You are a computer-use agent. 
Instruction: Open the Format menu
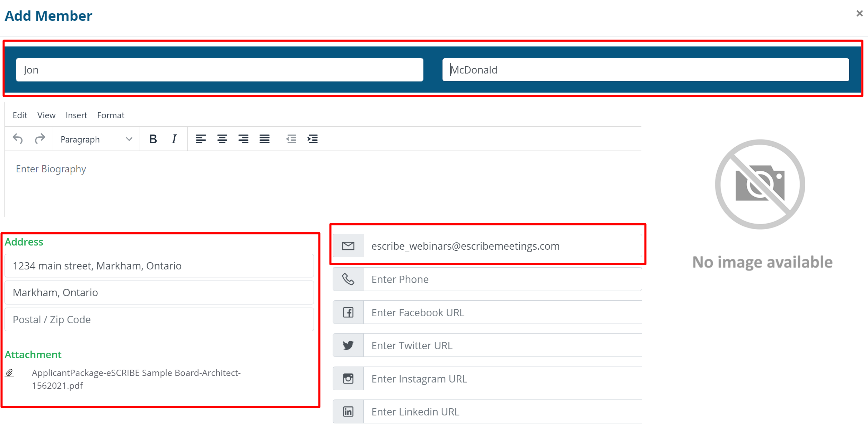click(111, 115)
